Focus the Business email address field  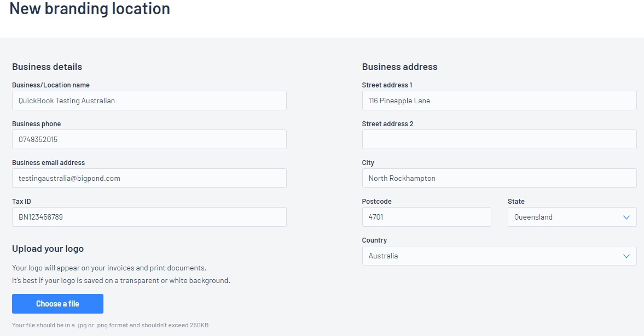pos(149,178)
